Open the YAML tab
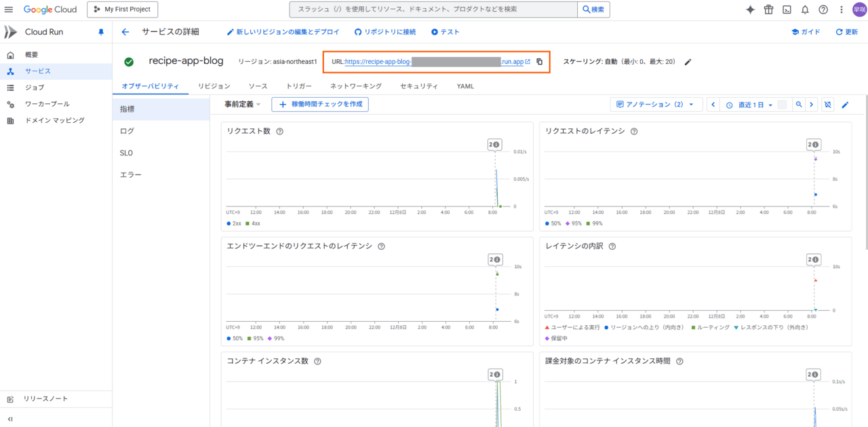Image resolution: width=868 pixels, height=427 pixels. [465, 86]
